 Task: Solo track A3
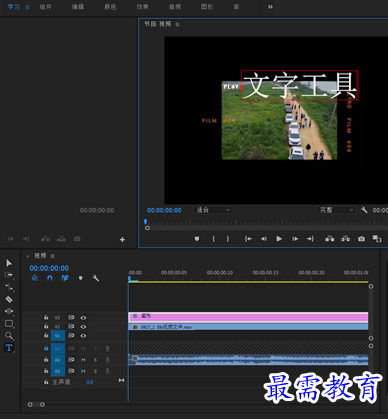[x=95, y=371]
